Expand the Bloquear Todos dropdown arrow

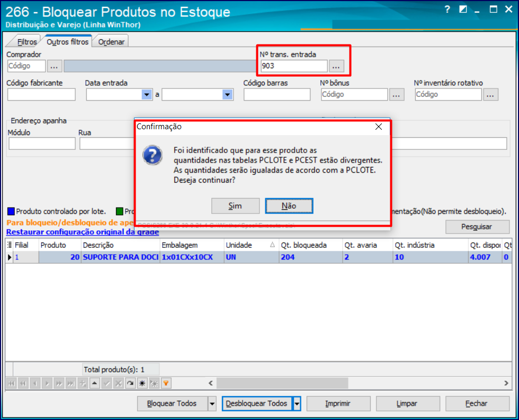pyautogui.click(x=212, y=404)
